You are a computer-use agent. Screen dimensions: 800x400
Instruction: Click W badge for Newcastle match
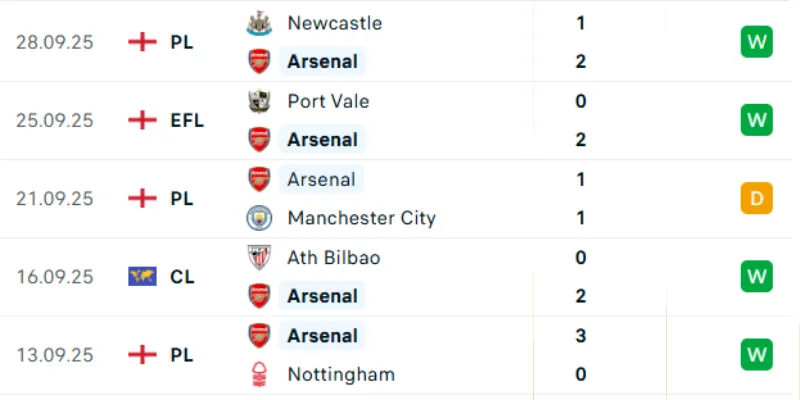point(756,42)
